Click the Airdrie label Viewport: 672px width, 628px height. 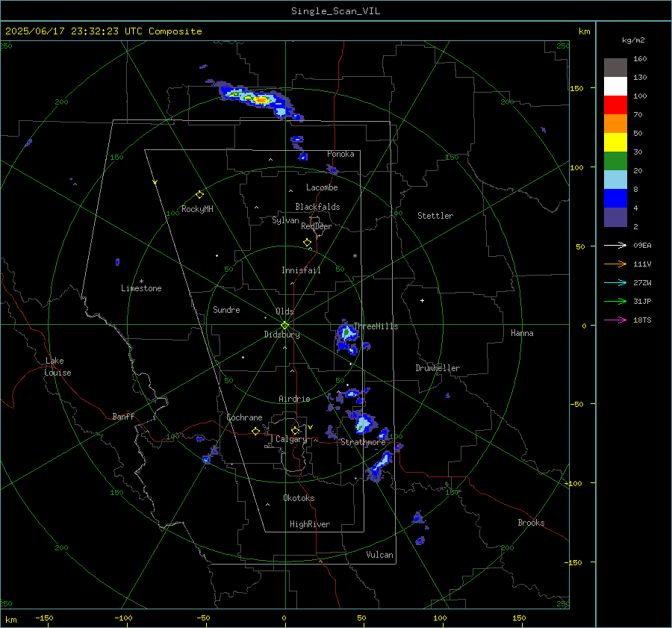(294, 399)
